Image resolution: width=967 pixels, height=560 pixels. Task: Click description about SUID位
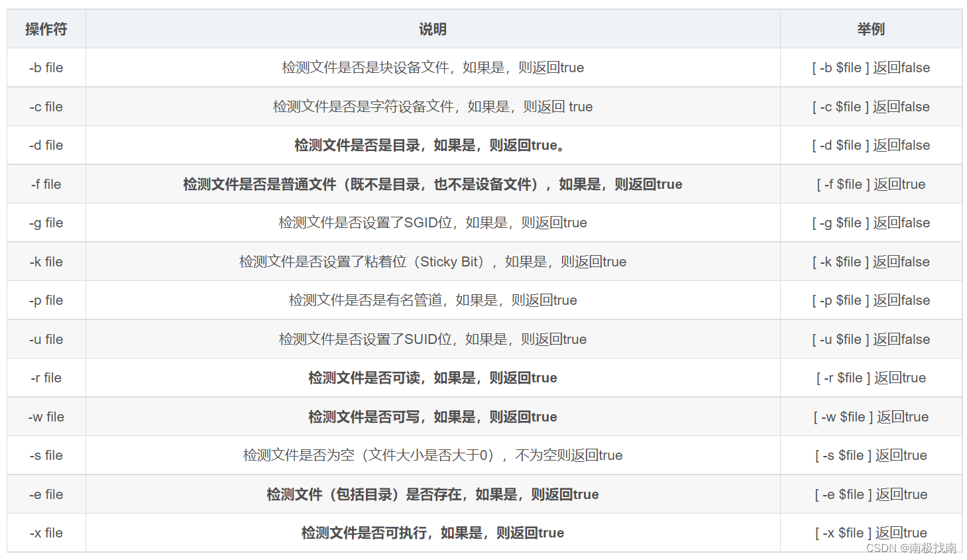[433, 339]
